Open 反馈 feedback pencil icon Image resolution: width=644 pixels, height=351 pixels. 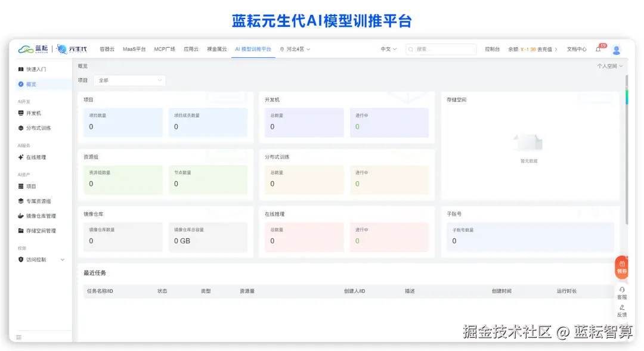point(622,310)
